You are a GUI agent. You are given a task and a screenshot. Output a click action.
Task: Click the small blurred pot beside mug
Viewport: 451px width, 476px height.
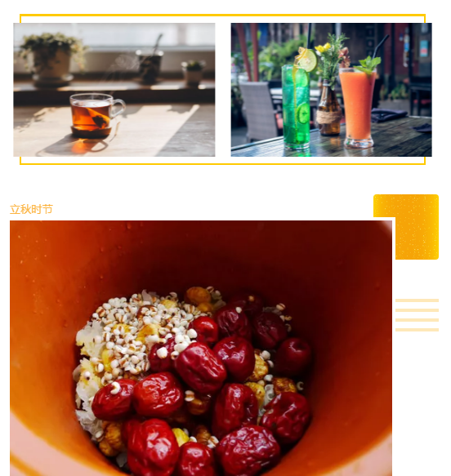click(193, 73)
